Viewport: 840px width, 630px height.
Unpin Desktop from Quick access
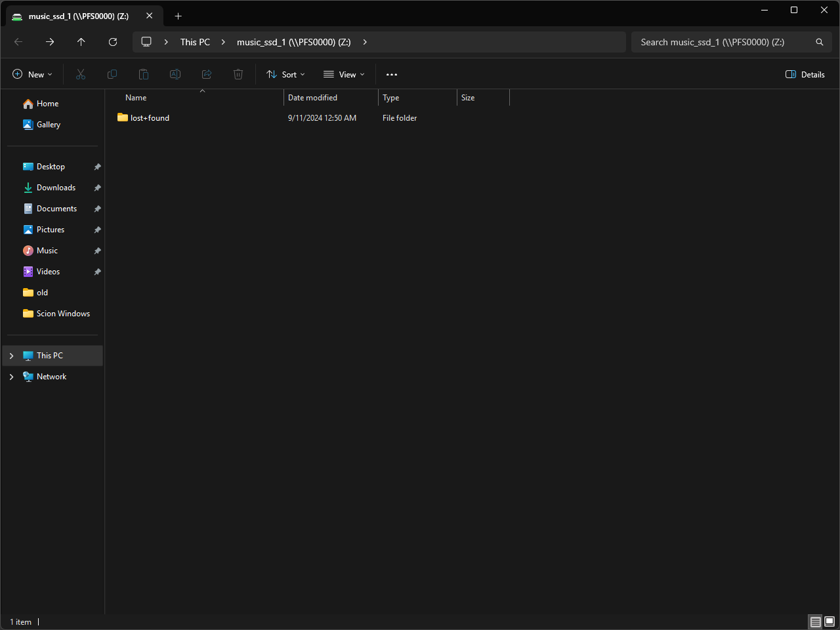97,167
